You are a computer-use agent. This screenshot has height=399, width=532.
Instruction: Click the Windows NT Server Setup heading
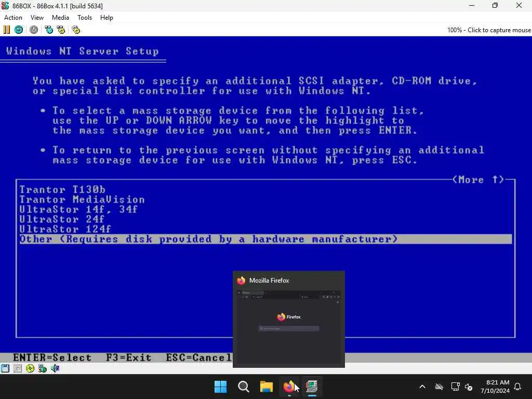[x=83, y=51]
